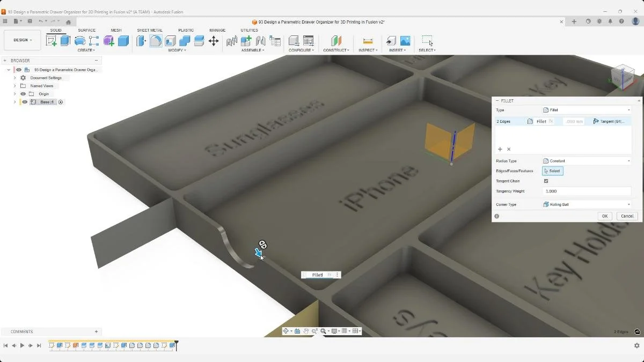
Task: Collapse the root document node in the browser
Action: [x=9, y=70]
